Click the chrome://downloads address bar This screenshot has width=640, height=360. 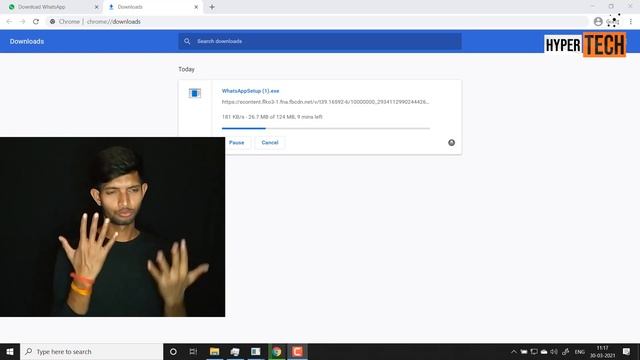(x=316, y=22)
